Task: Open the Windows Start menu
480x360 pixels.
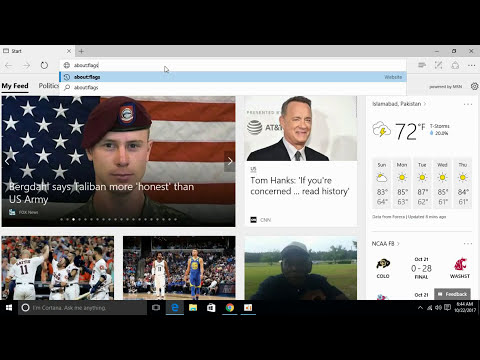Action: pos(9,308)
